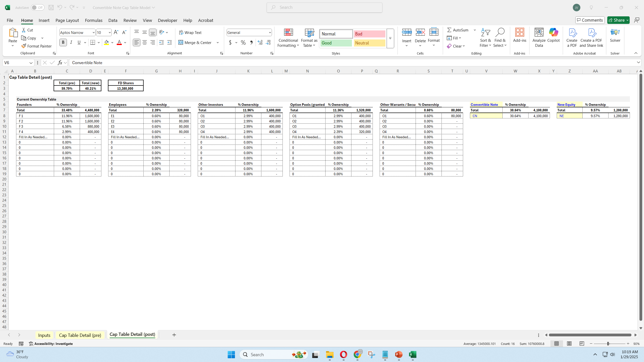Click the Undo arrow
Viewport: 644px width, 362px height.
point(60,8)
